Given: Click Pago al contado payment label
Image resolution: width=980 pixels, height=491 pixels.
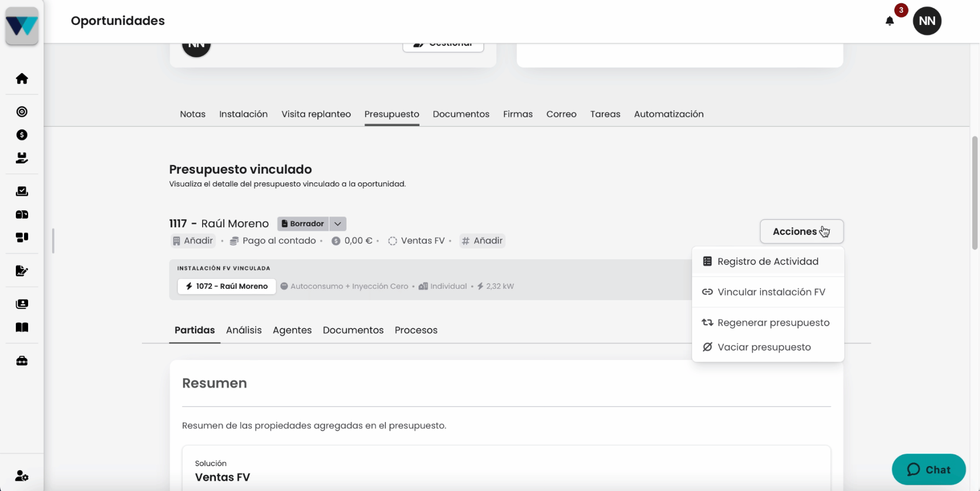Looking at the screenshot, I should (x=279, y=241).
